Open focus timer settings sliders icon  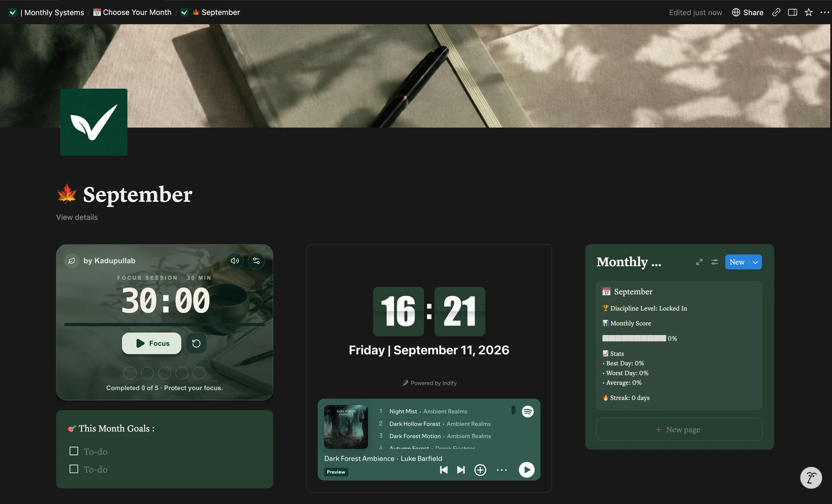[256, 261]
